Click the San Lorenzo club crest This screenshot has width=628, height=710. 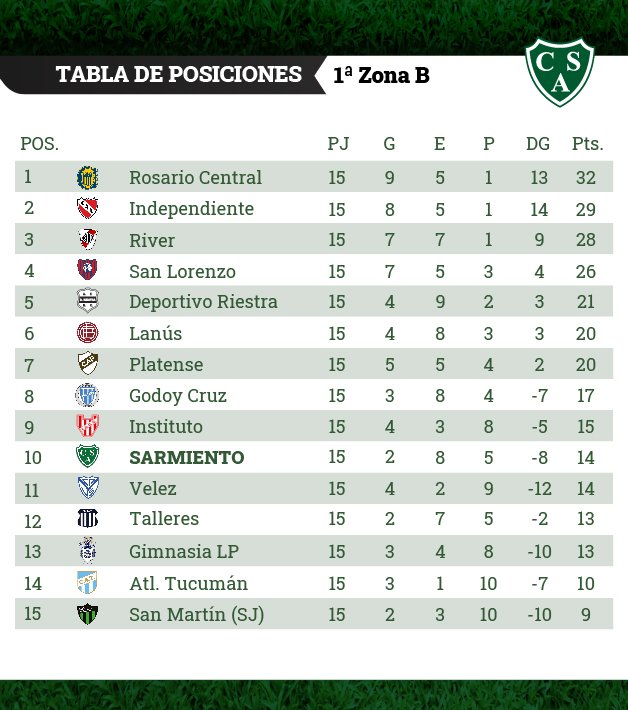[x=87, y=269]
